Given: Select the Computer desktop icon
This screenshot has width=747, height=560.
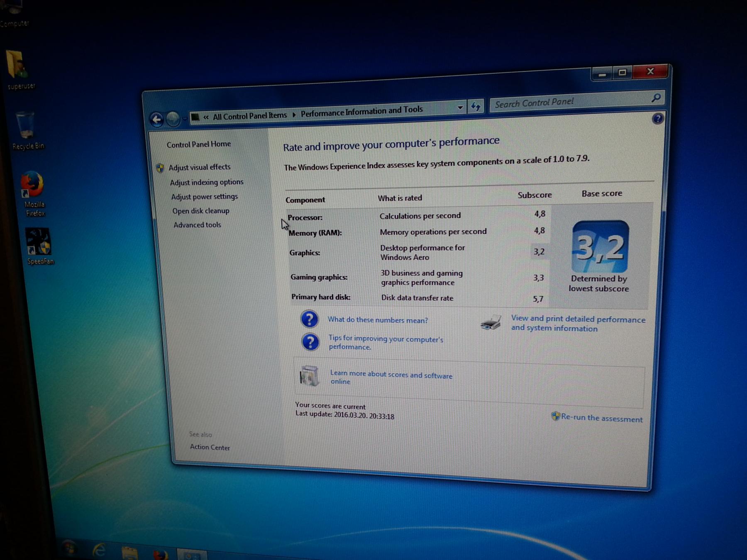Looking at the screenshot, I should click(14, 13).
